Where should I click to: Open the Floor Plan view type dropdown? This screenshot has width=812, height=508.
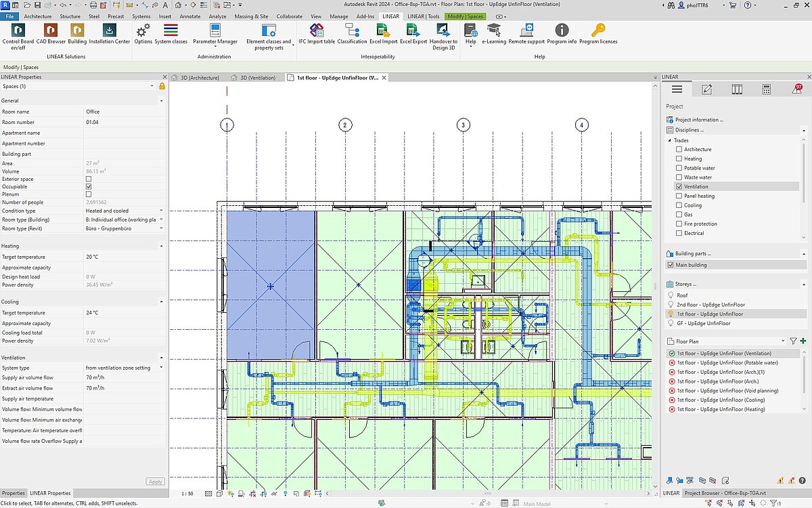[x=784, y=341]
